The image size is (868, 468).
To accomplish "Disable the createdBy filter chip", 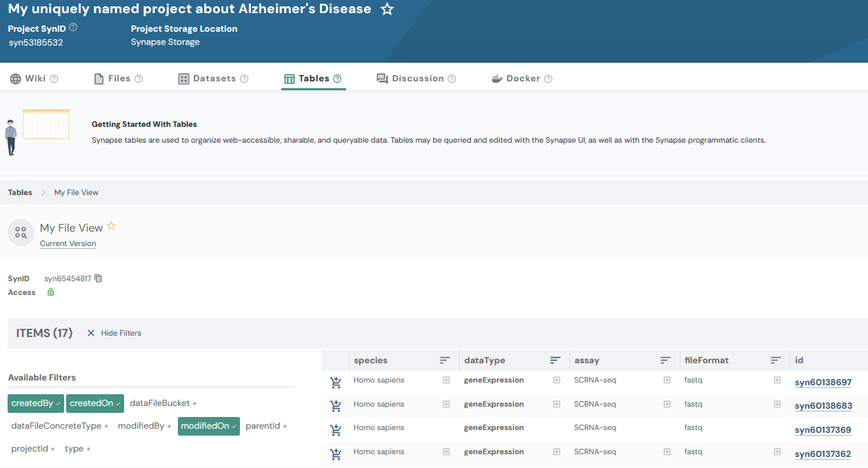I will (36, 403).
